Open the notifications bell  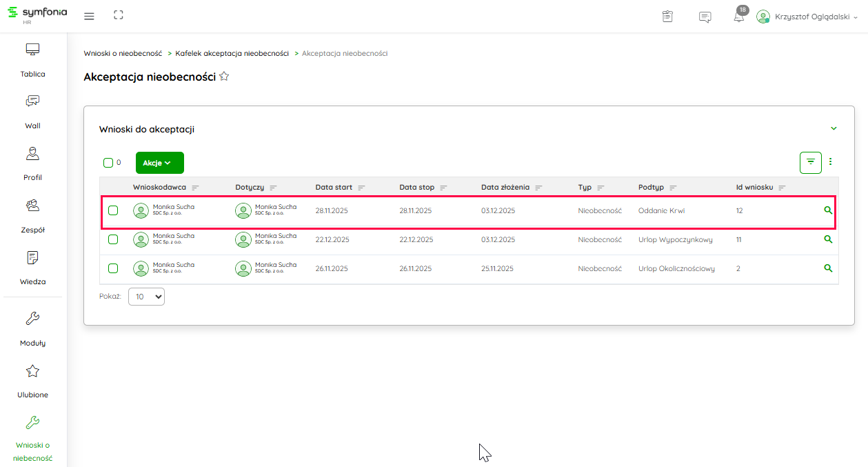739,17
